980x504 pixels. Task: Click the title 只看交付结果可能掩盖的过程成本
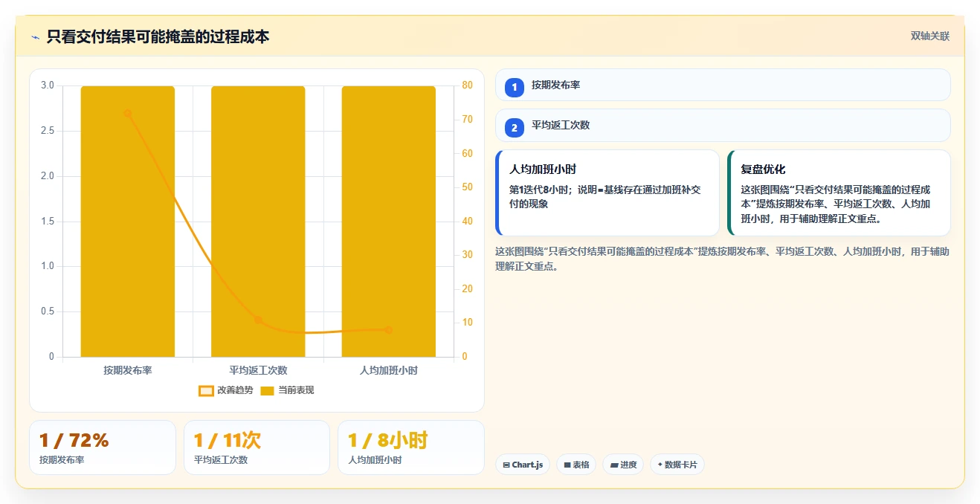[x=158, y=36]
